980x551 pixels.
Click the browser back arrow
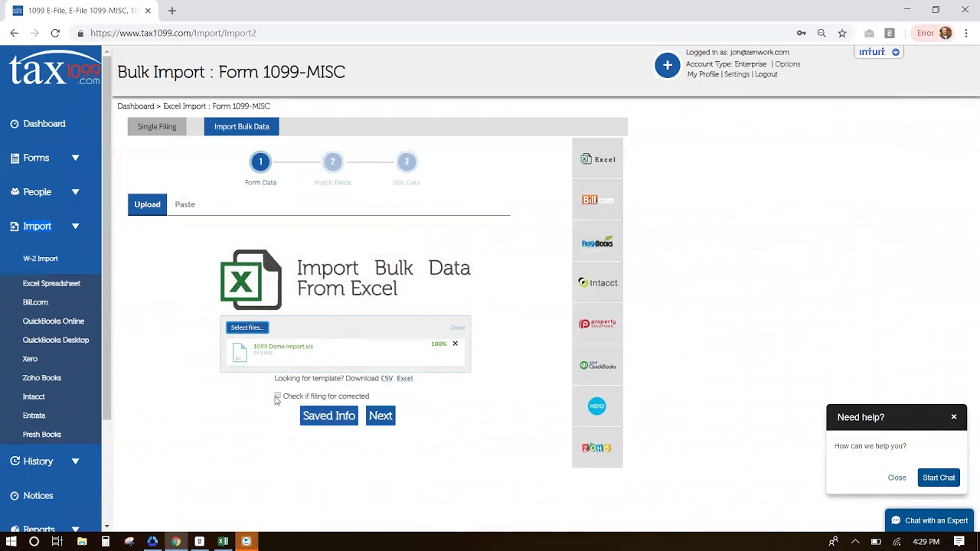click(x=14, y=33)
